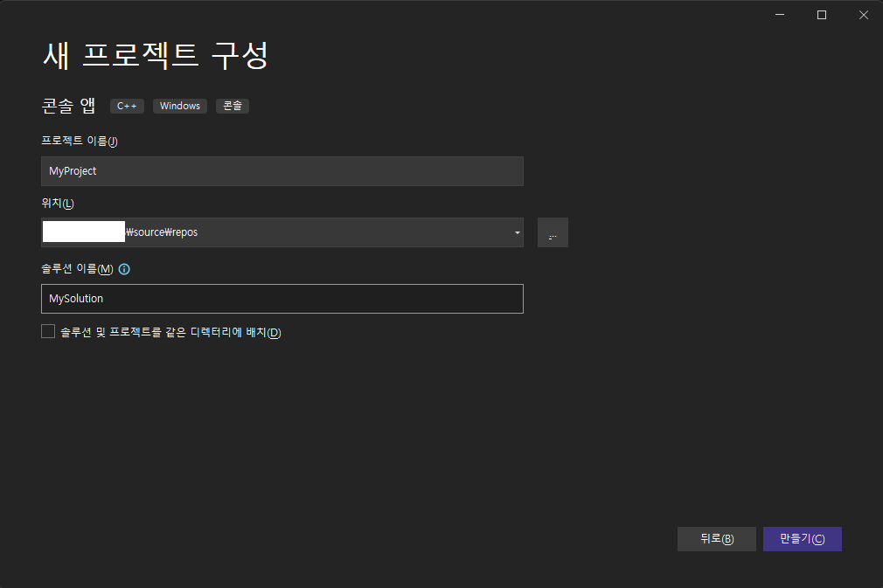Screen dimensions: 883x588
Task: Click the 콘솔 tag label
Action: (232, 106)
